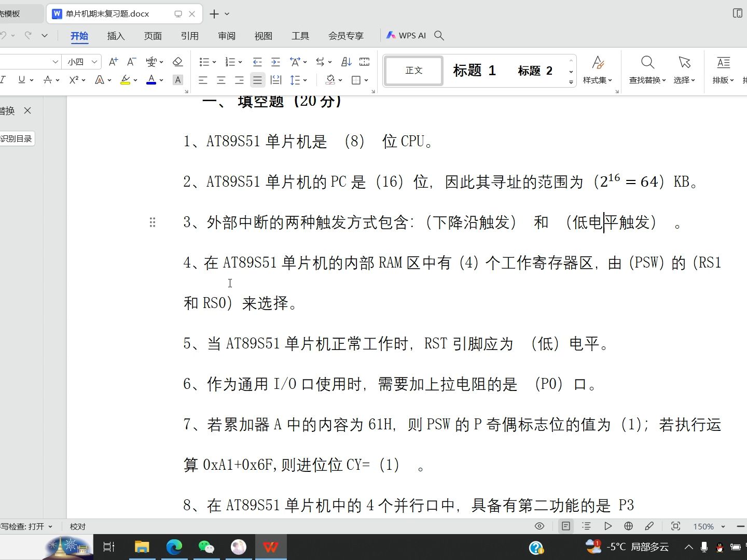The image size is (747, 560).
Task: Open the 插入 tab
Action: (116, 36)
